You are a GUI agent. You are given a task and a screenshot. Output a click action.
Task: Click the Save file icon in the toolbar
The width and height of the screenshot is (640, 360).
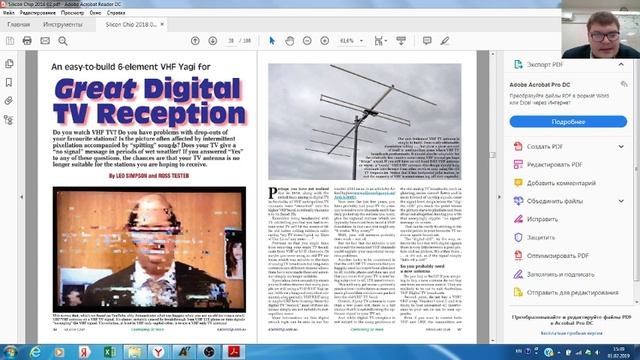tap(10, 41)
